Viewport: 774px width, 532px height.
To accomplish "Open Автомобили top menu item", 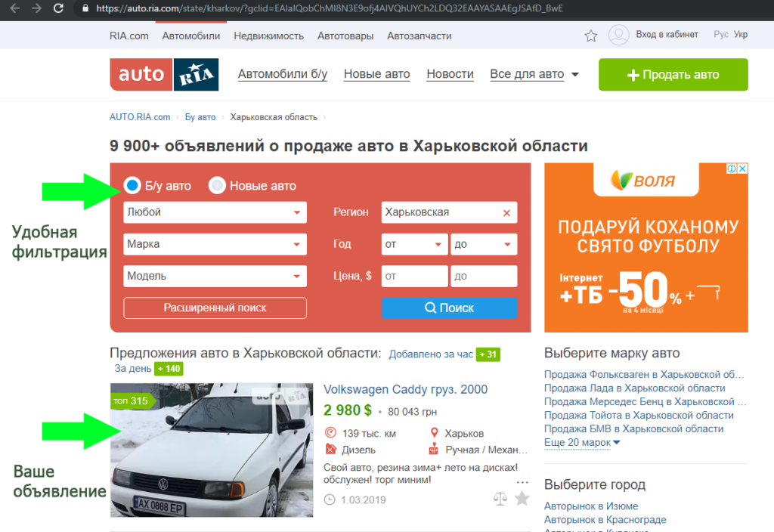I will [x=191, y=36].
